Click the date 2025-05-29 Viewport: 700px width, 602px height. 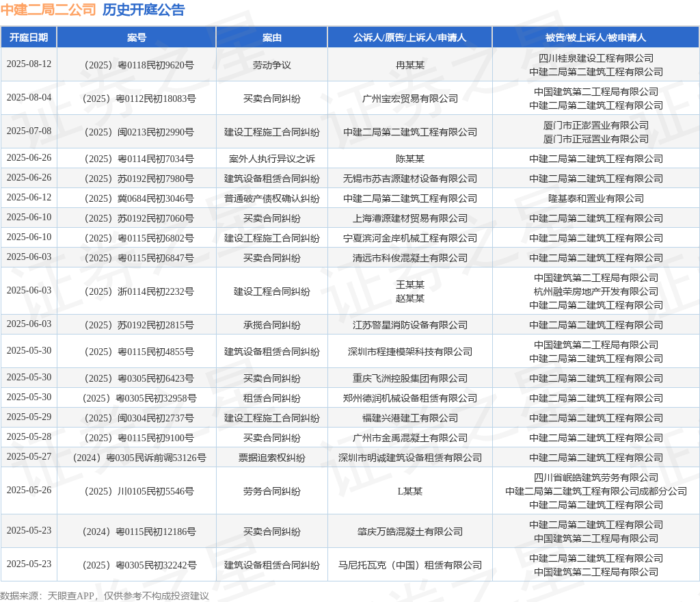(29, 417)
